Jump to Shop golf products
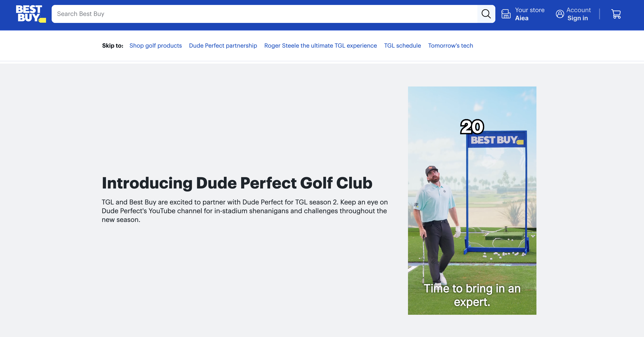Viewport: 644px width, 337px height. [156, 46]
